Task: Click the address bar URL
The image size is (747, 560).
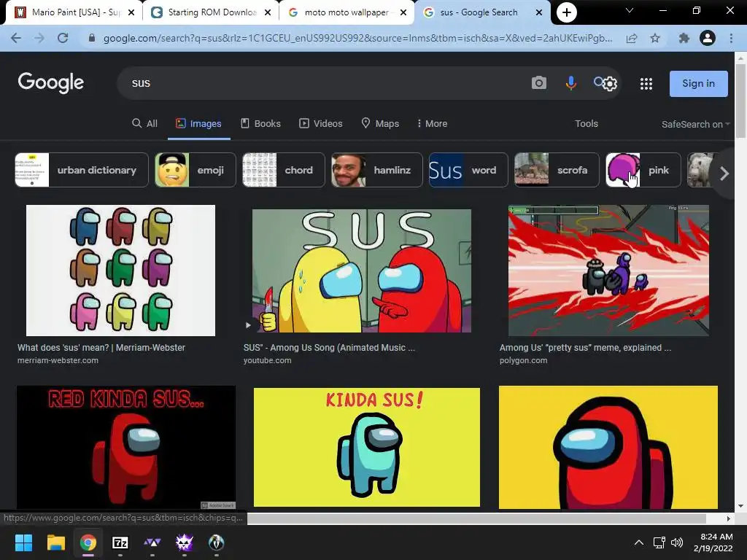Action: (357, 38)
